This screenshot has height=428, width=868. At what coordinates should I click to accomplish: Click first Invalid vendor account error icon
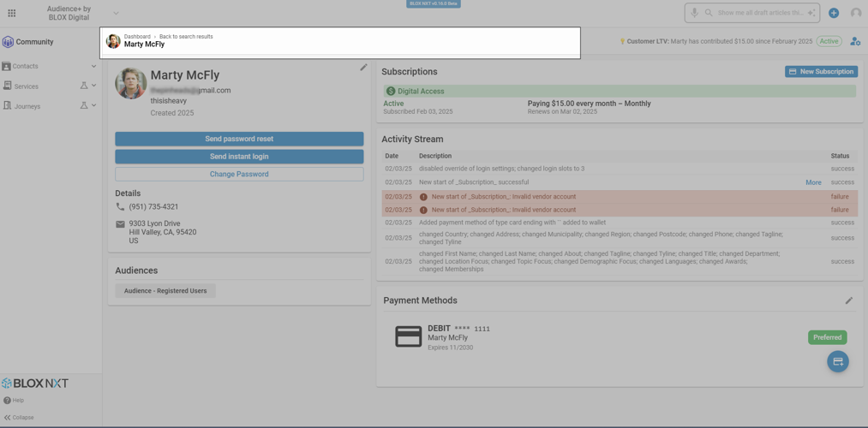tap(423, 196)
